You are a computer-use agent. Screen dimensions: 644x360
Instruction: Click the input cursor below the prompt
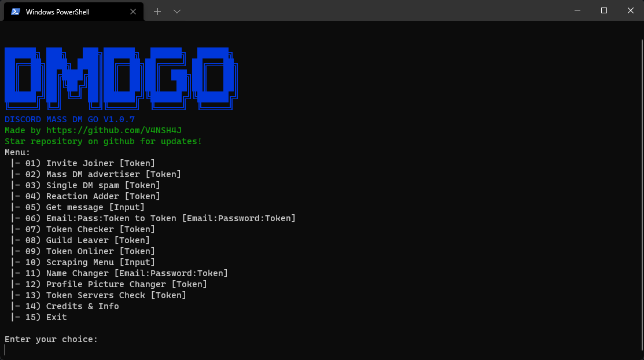pos(5,350)
